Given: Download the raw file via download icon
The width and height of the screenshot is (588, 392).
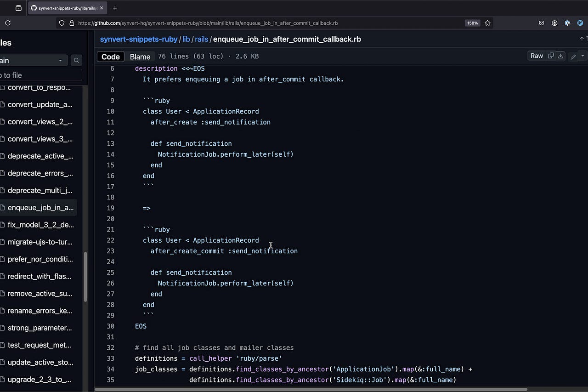Looking at the screenshot, I should coord(560,56).
